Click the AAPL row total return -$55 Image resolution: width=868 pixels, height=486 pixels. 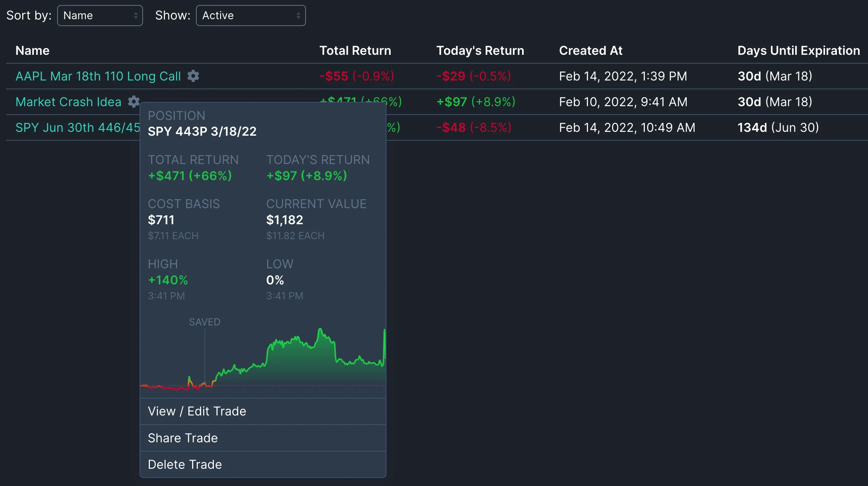click(357, 76)
